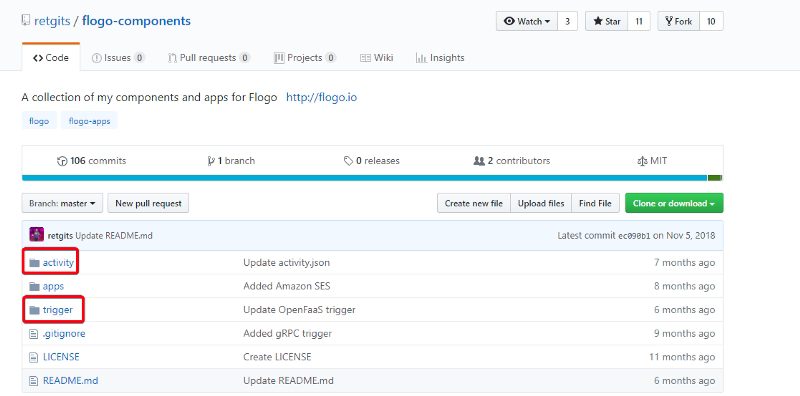Click the trigger folder icon
The height and width of the screenshot is (396, 800).
[x=34, y=310]
